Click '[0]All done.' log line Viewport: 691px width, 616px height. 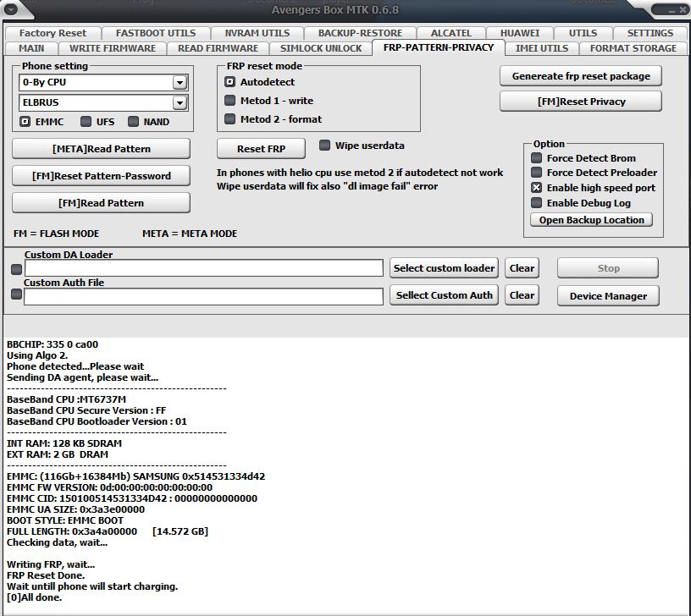35,597
